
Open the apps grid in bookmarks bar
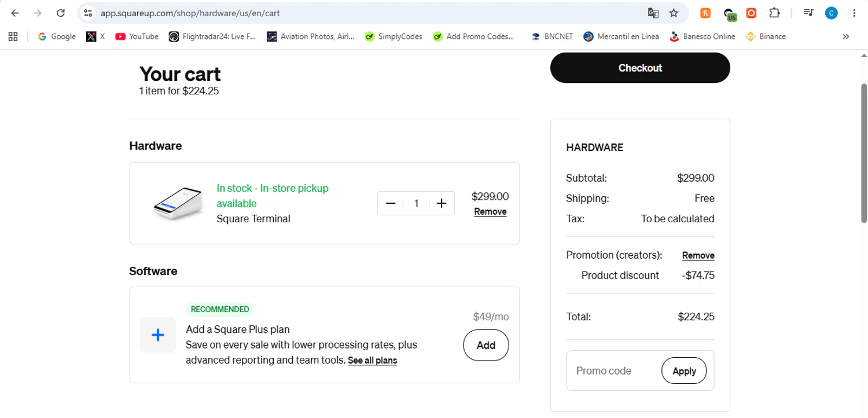point(13,36)
